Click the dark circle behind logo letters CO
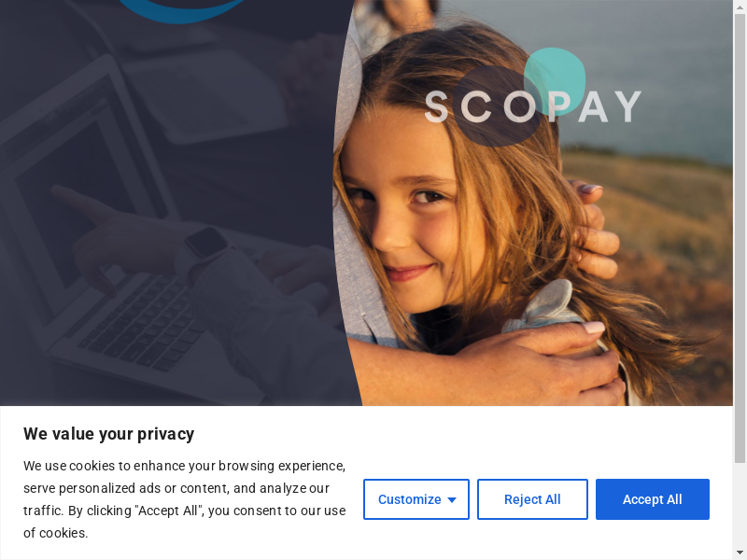 pyautogui.click(x=497, y=105)
